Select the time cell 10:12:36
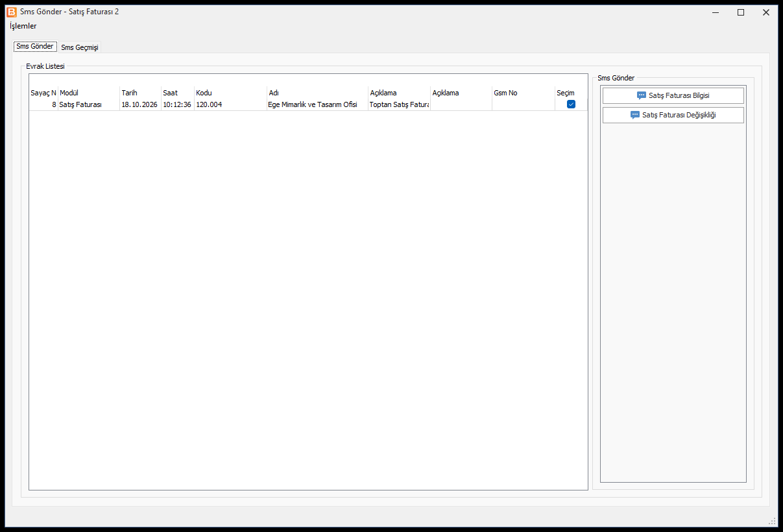The image size is (783, 532). pos(178,104)
